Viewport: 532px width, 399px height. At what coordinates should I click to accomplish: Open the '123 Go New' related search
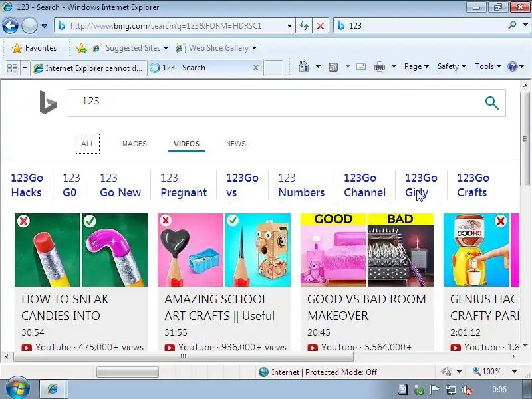pos(120,185)
